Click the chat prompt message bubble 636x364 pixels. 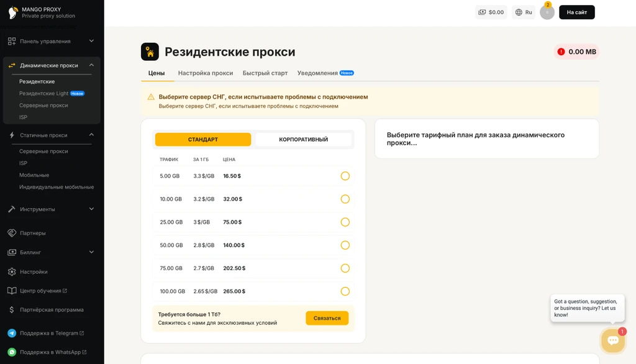tap(588, 308)
